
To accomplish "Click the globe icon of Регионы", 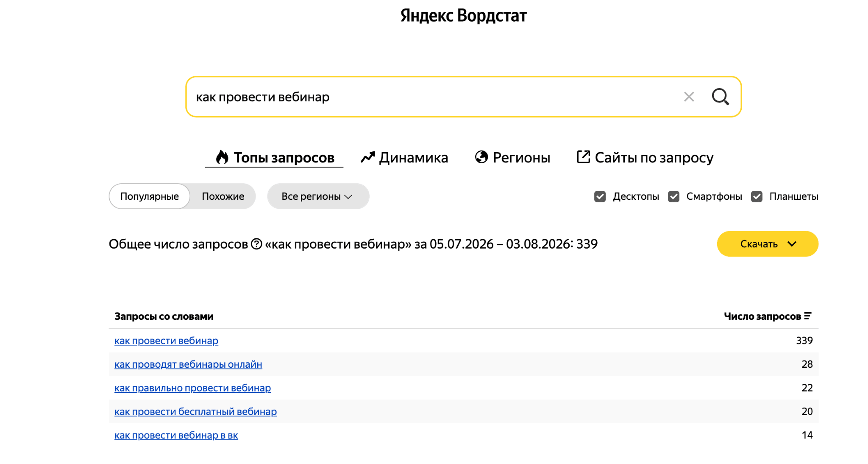I will [481, 157].
